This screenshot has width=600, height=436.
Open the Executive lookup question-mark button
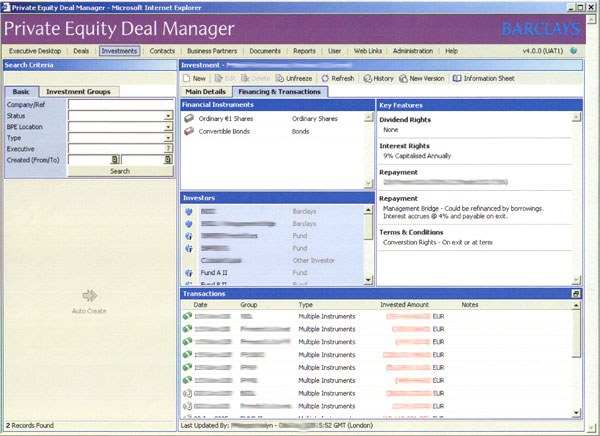pos(168,149)
